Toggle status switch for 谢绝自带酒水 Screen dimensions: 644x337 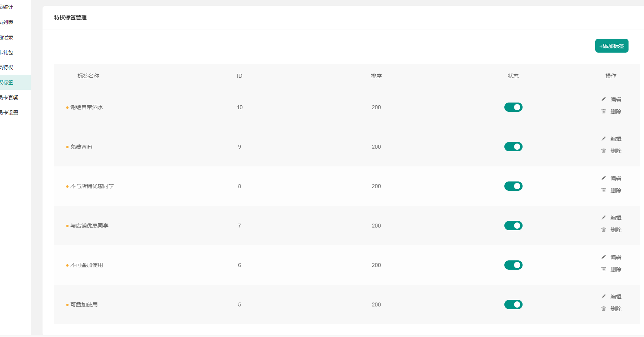click(513, 107)
